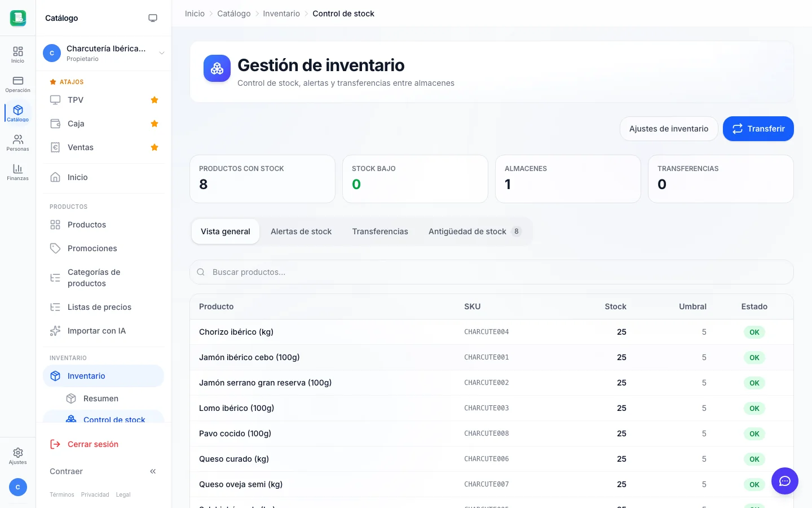Unstar the TPV shortcut
Image resolution: width=812 pixels, height=508 pixels.
pos(155,100)
